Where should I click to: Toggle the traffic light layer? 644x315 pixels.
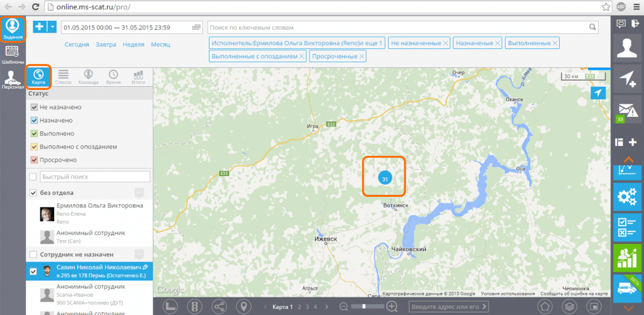(x=195, y=306)
